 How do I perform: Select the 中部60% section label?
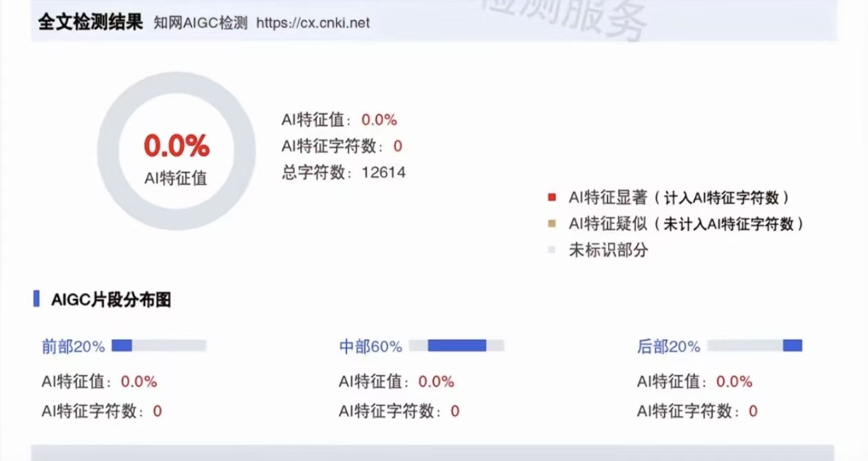[371, 347]
